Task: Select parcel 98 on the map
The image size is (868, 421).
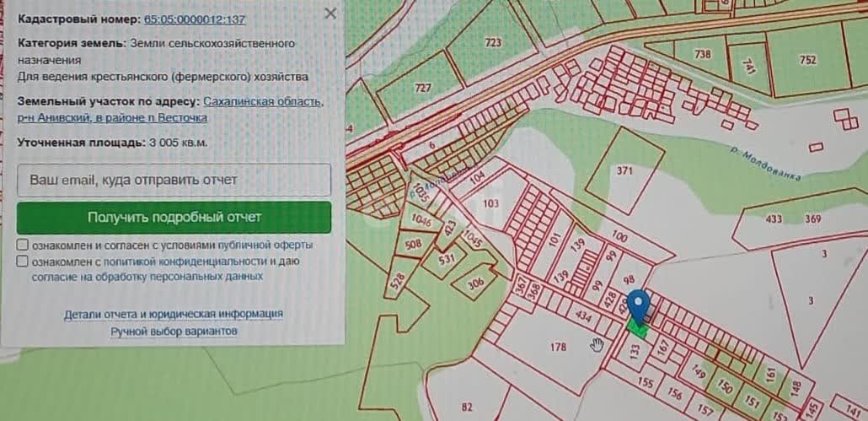Action: coord(629,280)
